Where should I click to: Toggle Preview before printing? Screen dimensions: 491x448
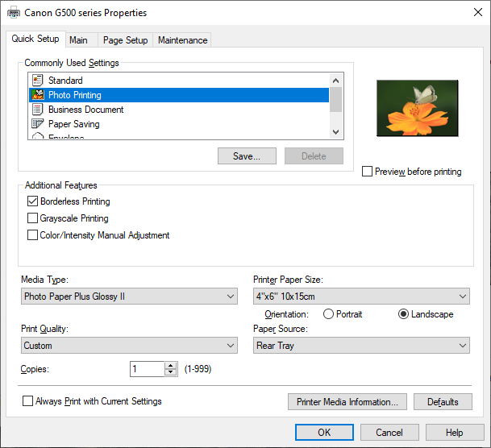[367, 172]
